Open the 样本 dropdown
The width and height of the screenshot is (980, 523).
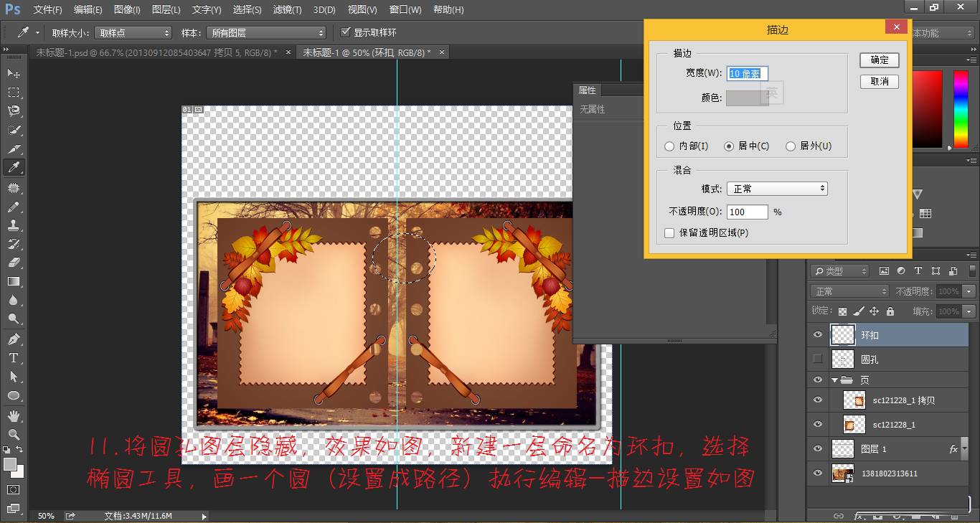[x=265, y=33]
